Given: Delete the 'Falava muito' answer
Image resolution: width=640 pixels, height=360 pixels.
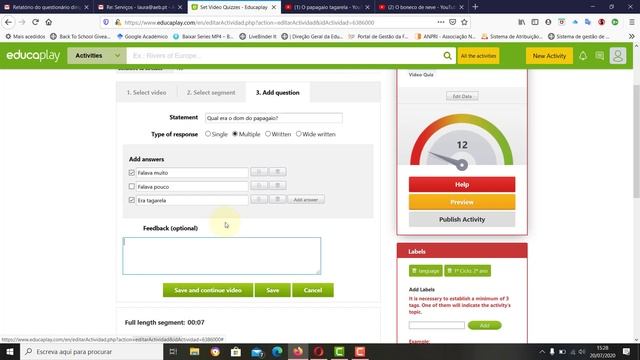Looking at the screenshot, I should [x=278, y=172].
